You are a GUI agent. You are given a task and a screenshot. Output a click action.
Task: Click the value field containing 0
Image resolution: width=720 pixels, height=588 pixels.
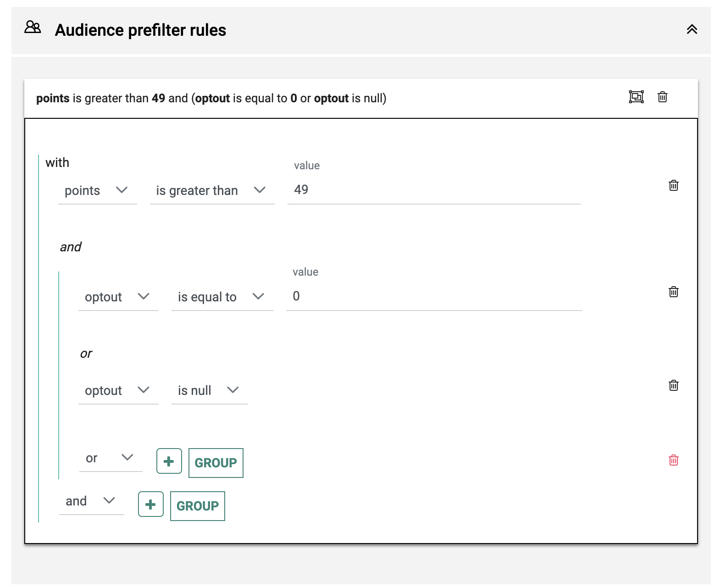[x=433, y=296]
